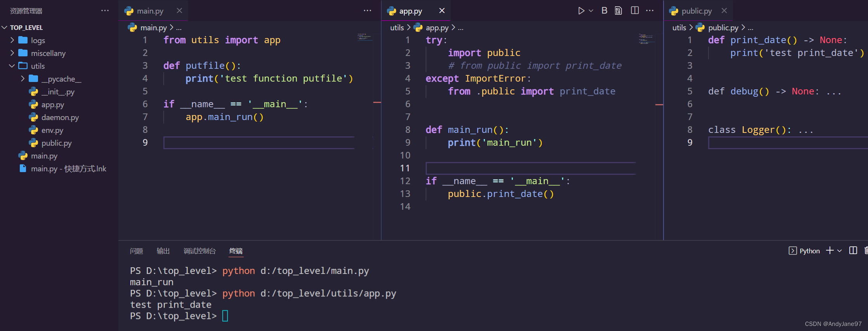Close the public.py tab
Screen dimensions: 868x331
click(x=724, y=11)
